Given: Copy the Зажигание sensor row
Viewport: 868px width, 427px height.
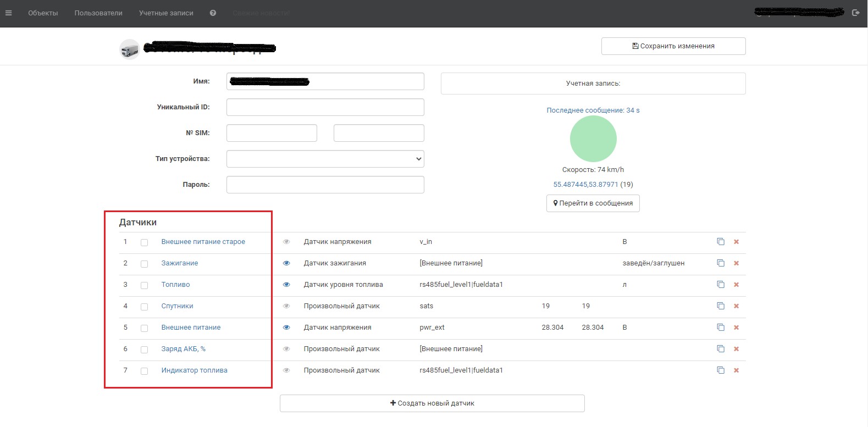Looking at the screenshot, I should 720,263.
